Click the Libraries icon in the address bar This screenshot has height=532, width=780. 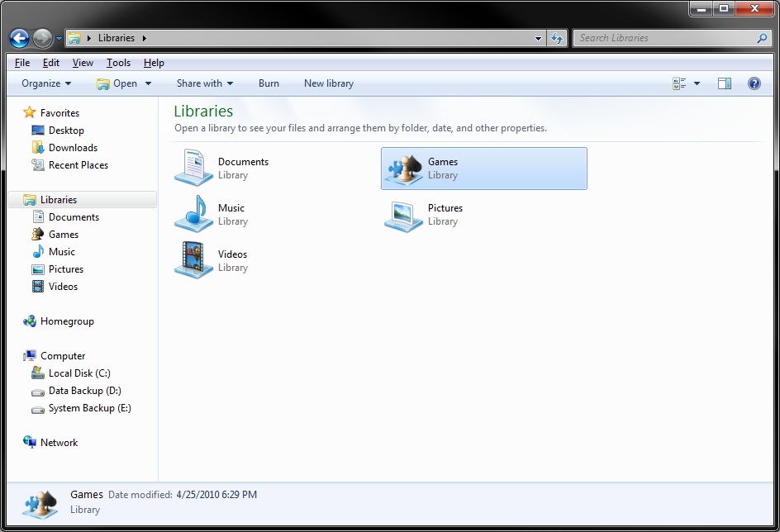click(x=74, y=38)
